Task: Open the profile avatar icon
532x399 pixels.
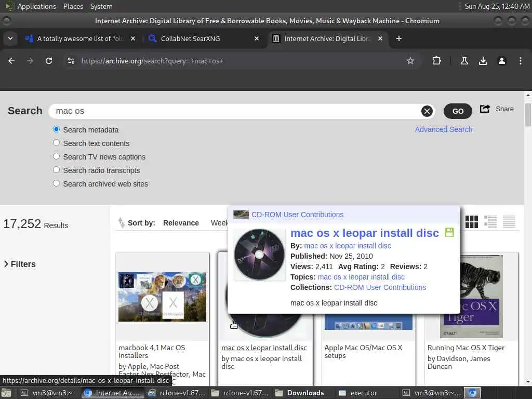Action: click(502, 61)
